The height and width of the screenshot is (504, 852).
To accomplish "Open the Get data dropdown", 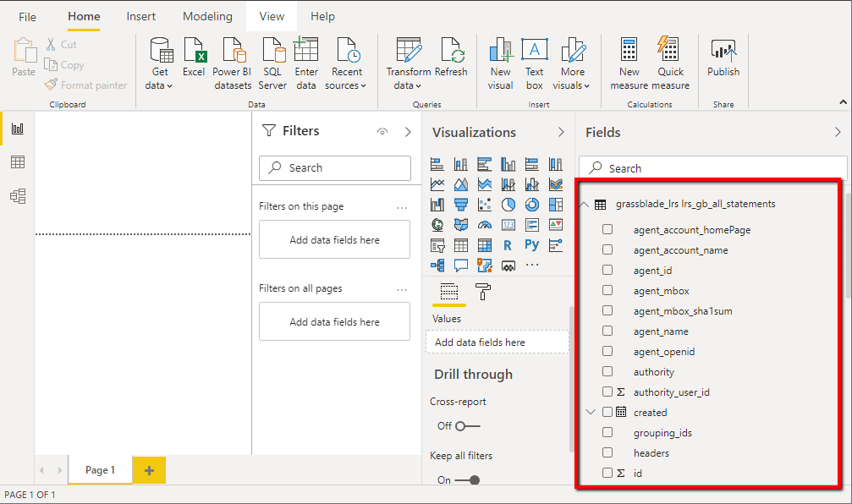I will pyautogui.click(x=159, y=63).
